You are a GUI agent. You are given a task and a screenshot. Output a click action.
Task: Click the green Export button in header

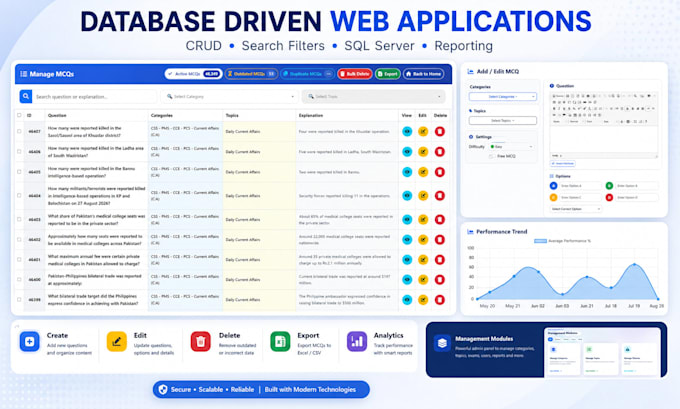tap(388, 74)
